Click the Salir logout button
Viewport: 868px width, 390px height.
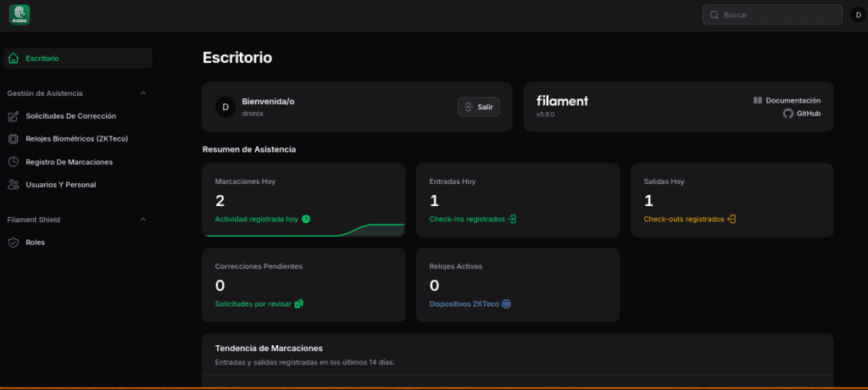point(479,107)
